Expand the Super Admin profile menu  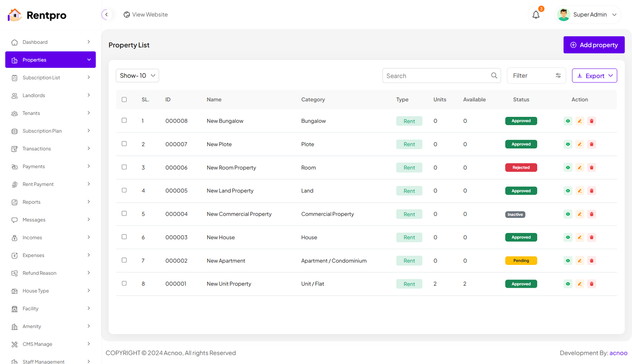pyautogui.click(x=587, y=15)
